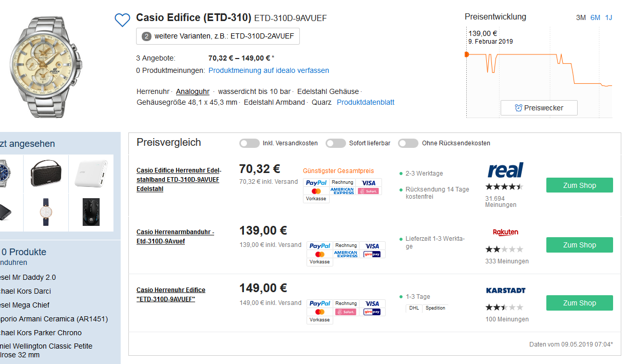The width and height of the screenshot is (629, 364).
Task: Click the orange price chart start marker
Action: coord(467,54)
